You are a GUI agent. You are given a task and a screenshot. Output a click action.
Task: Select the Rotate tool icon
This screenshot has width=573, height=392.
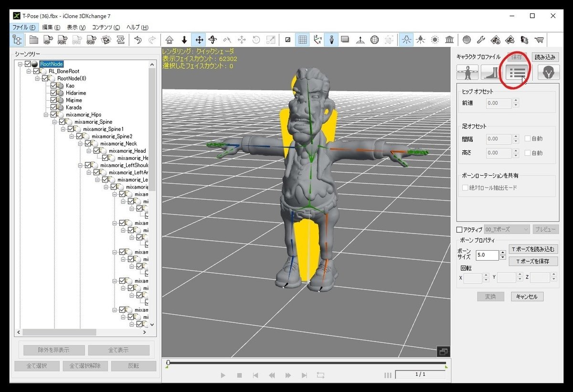[x=213, y=40]
